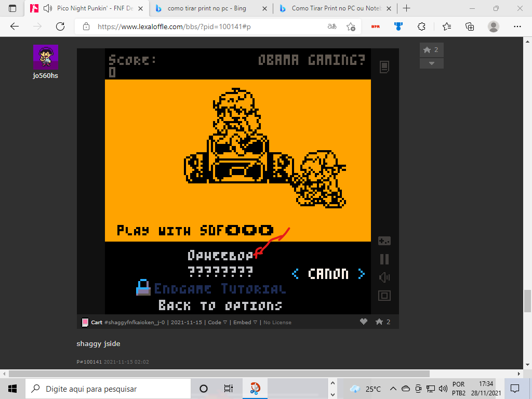The width and height of the screenshot is (532, 399).
Task: Open the site info padlock icon
Action: 86,26
